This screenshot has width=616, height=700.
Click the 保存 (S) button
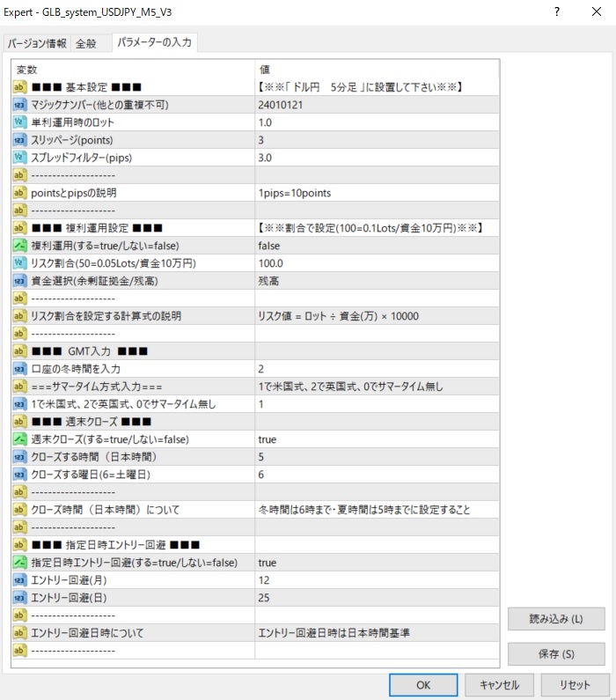(556, 654)
